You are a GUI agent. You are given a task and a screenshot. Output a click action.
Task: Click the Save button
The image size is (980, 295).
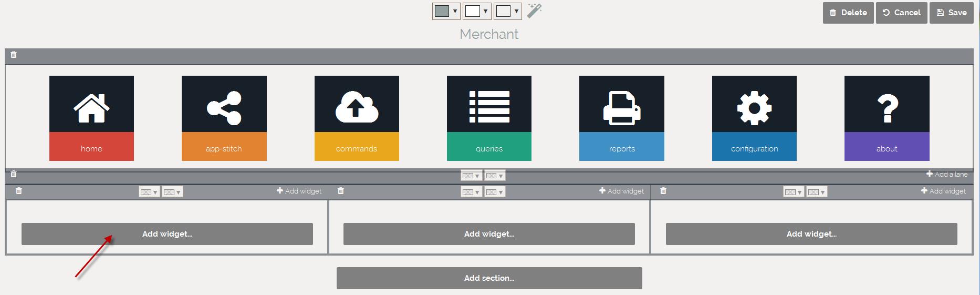951,13
